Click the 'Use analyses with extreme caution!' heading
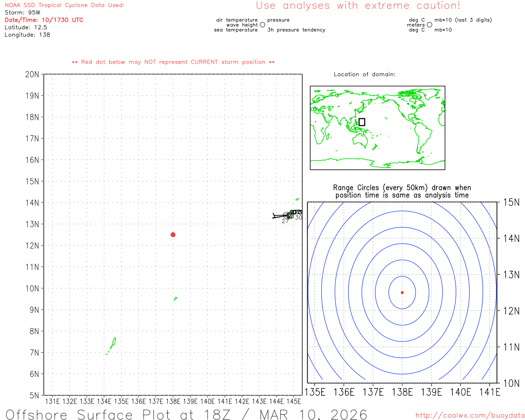 pos(358,6)
